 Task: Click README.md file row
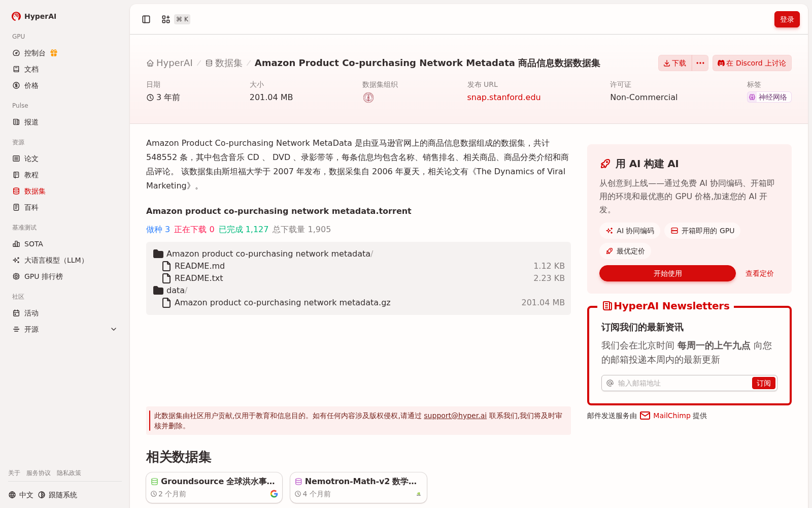click(x=358, y=266)
